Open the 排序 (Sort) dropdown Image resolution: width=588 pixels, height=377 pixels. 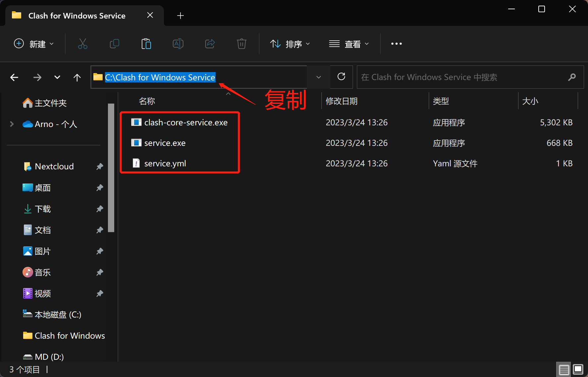coord(290,44)
